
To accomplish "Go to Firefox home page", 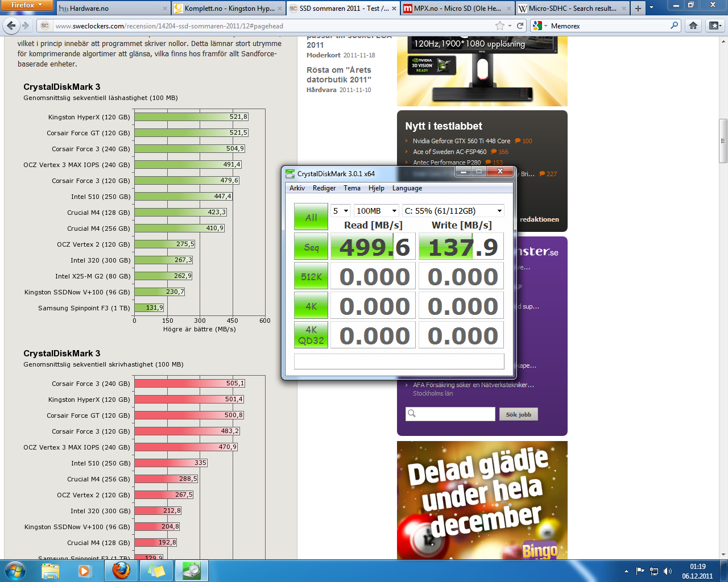I will coord(693,26).
